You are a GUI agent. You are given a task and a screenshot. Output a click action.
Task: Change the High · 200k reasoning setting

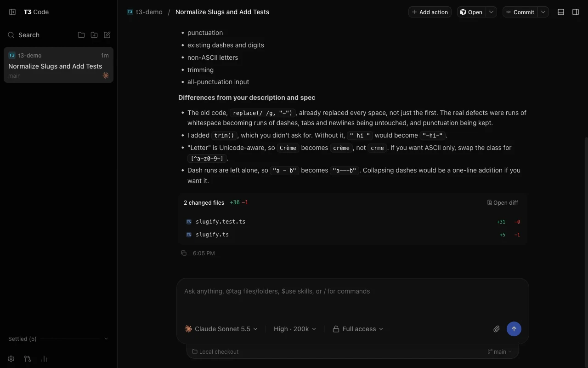(x=295, y=329)
